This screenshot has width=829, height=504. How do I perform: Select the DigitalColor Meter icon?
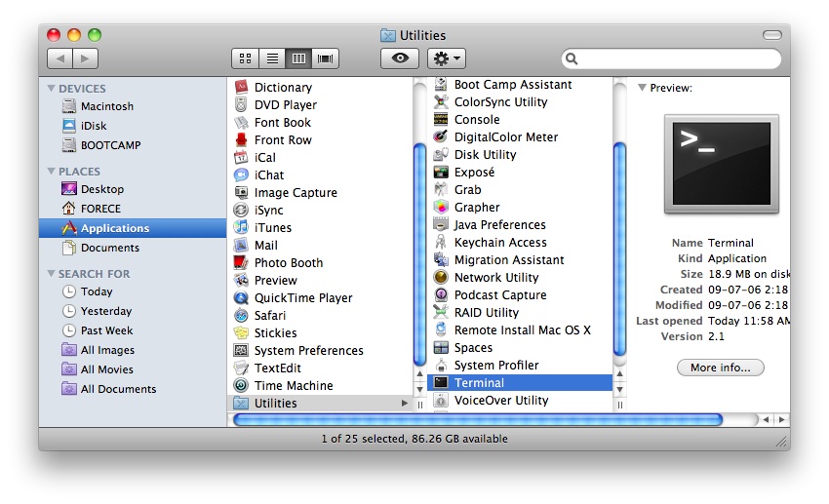tap(441, 136)
